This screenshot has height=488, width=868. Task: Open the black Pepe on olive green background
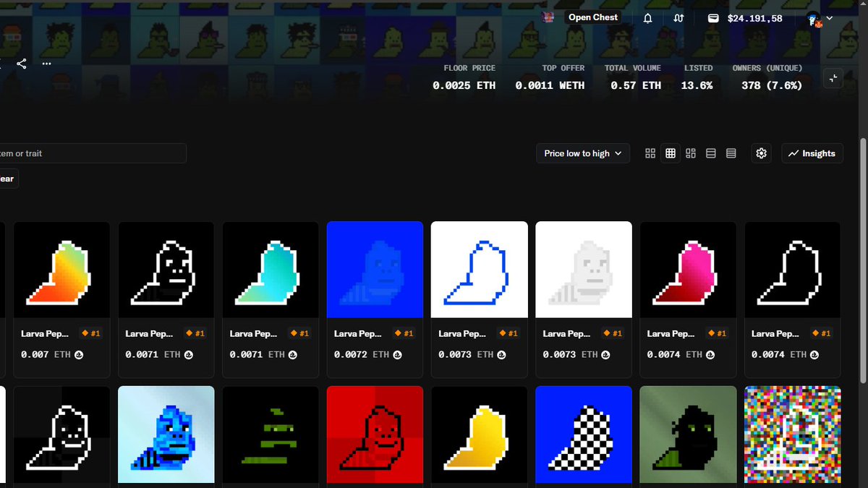[x=688, y=435]
